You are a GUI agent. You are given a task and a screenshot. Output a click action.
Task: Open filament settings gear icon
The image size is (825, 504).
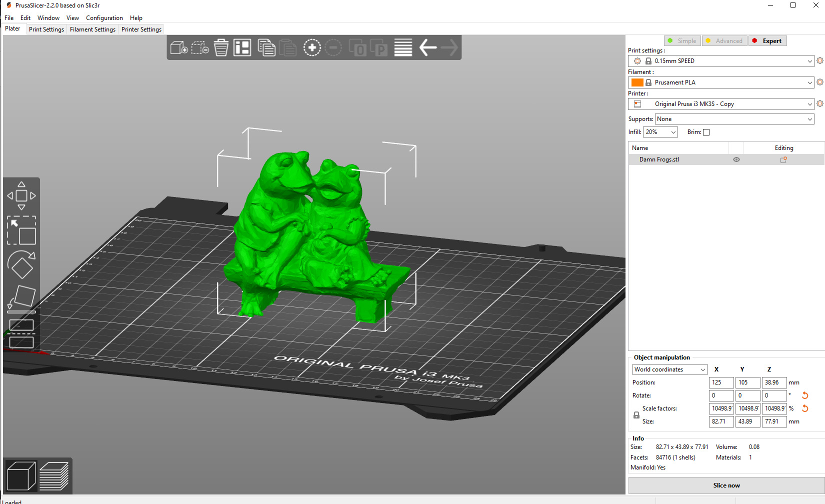(820, 82)
